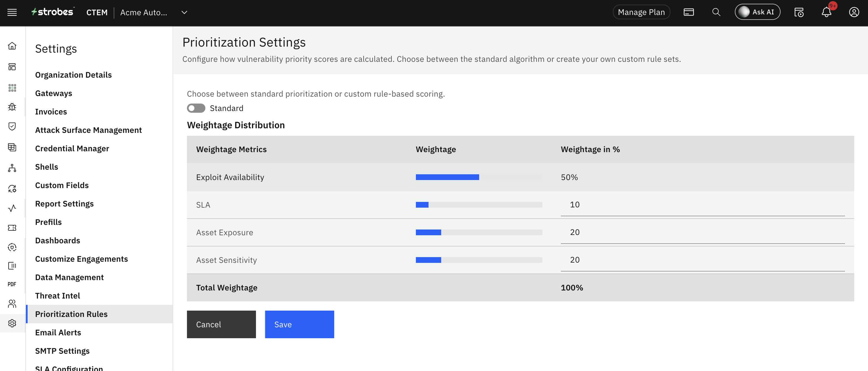
Task: Toggle the Standard prioritization switch
Action: coord(196,108)
